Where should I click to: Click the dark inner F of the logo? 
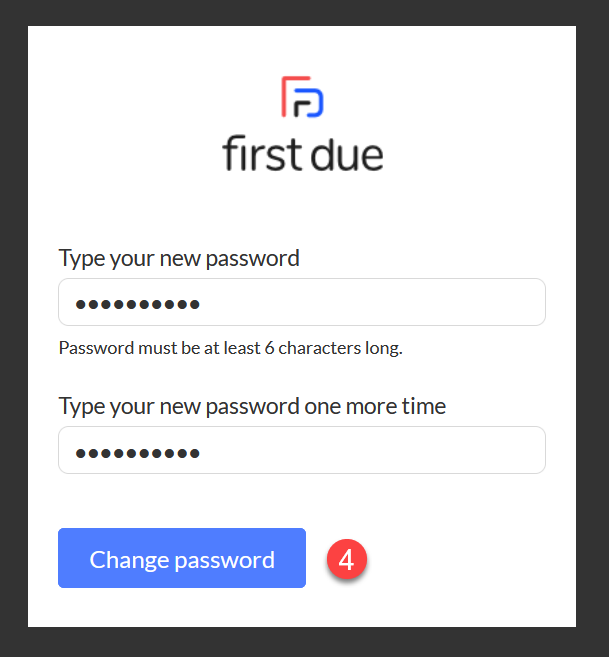coord(303,108)
